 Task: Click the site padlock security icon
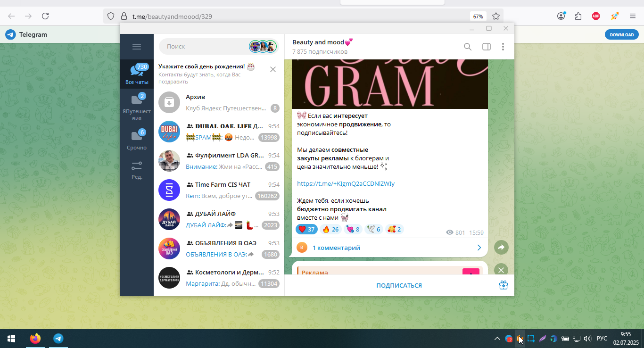tap(124, 16)
